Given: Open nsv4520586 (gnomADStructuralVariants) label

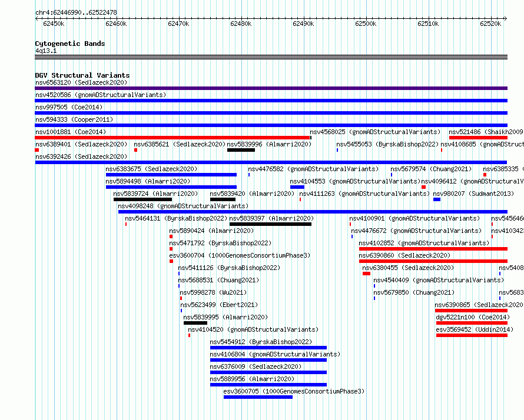Looking at the screenshot, I should [x=101, y=95].
